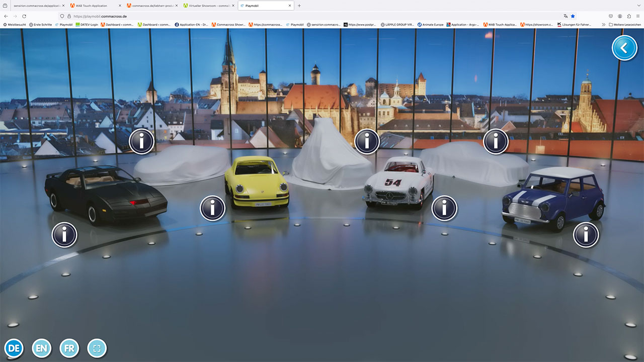Screen dimensions: 644x362
Task: Open Erste Schritte bookmark
Action: (x=40, y=24)
